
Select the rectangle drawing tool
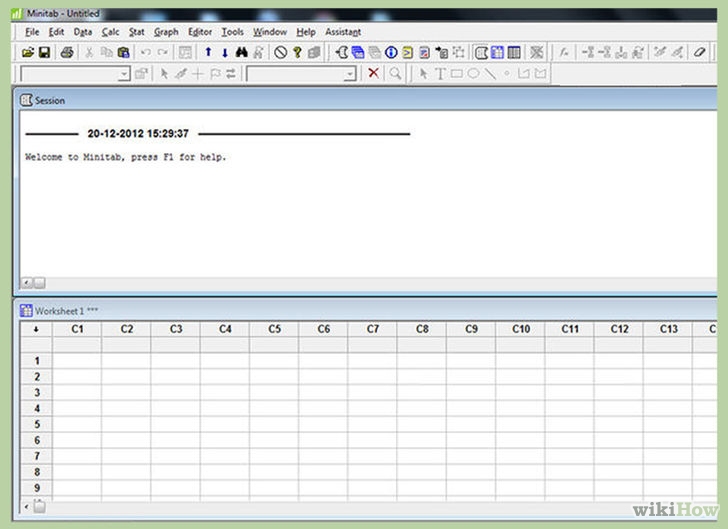pos(457,73)
